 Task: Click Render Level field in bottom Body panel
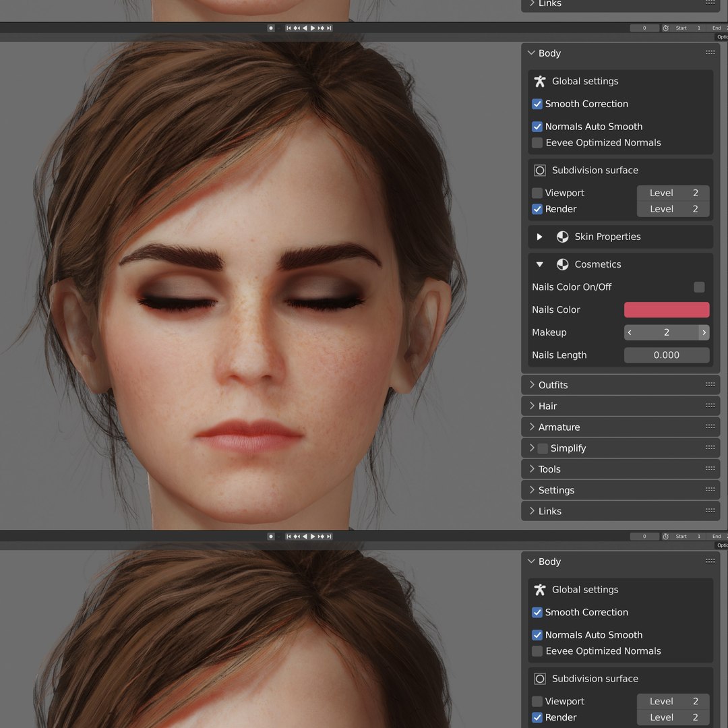pyautogui.click(x=673, y=717)
